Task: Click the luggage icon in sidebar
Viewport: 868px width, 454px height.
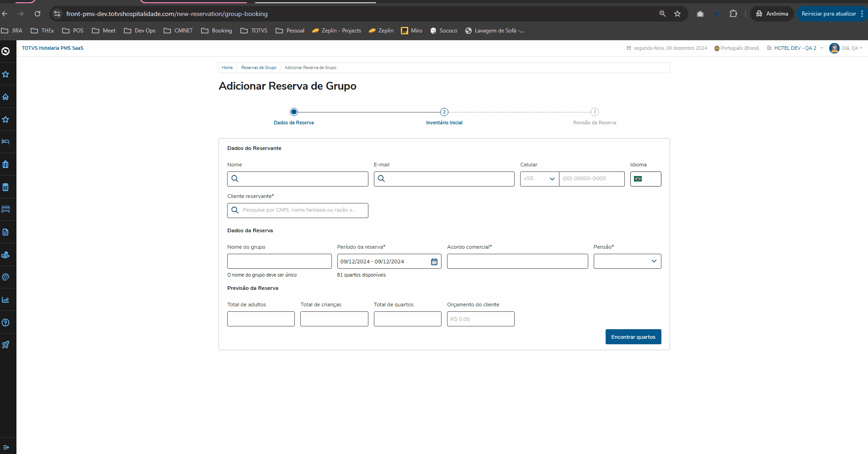Action: point(5,165)
